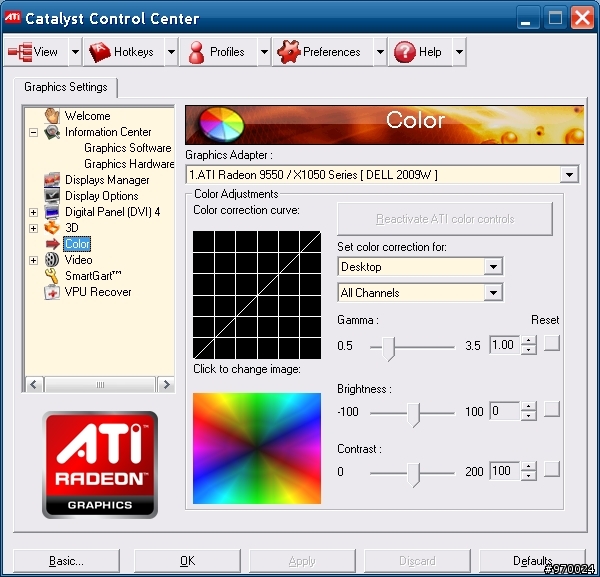Click the SmartGart wrench icon
The height and width of the screenshot is (577, 600).
[x=52, y=276]
